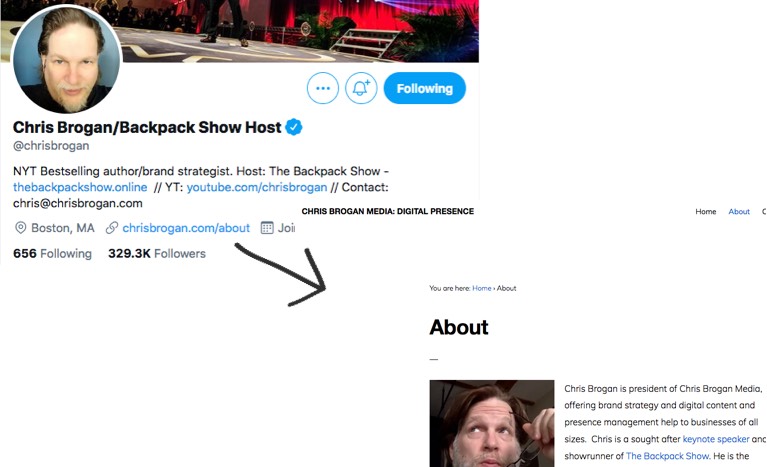View the 656 Following list
The width and height of the screenshot is (767, 467).
(x=52, y=253)
